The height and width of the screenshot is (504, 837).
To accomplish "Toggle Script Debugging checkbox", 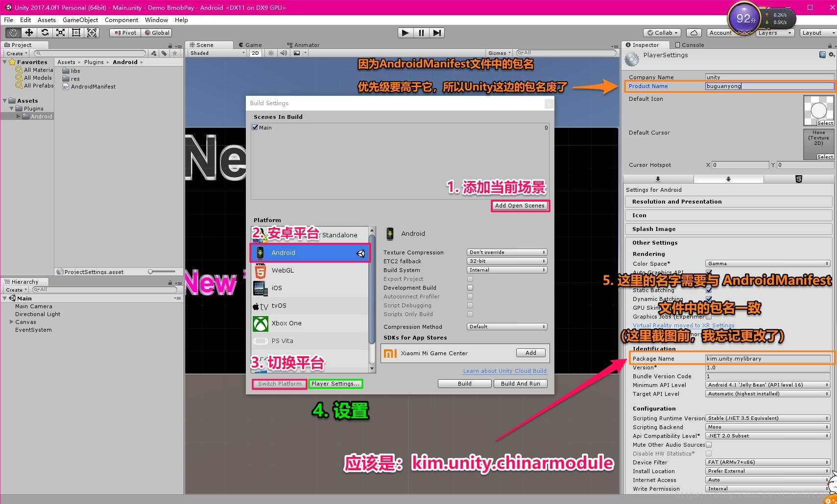I will (x=470, y=305).
